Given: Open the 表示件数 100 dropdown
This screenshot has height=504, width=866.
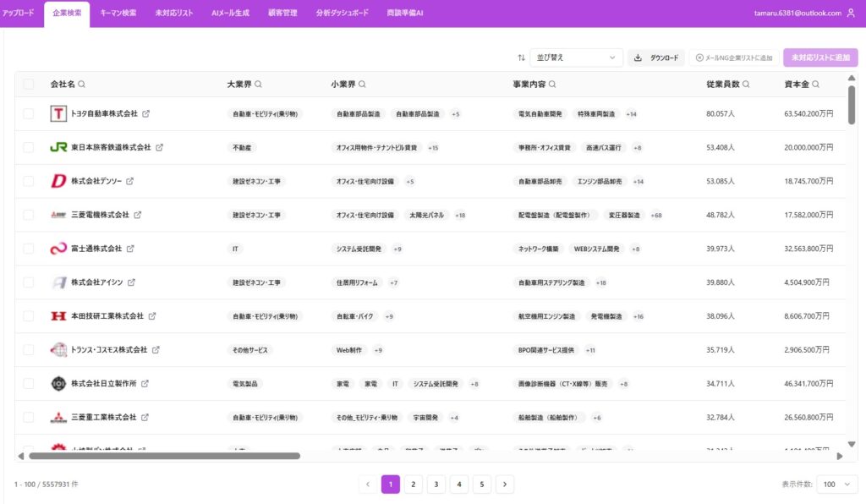Looking at the screenshot, I should 836,484.
